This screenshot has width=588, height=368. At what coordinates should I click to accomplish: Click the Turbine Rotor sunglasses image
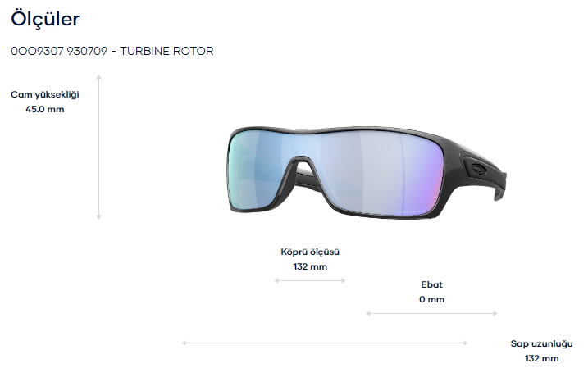point(367,174)
